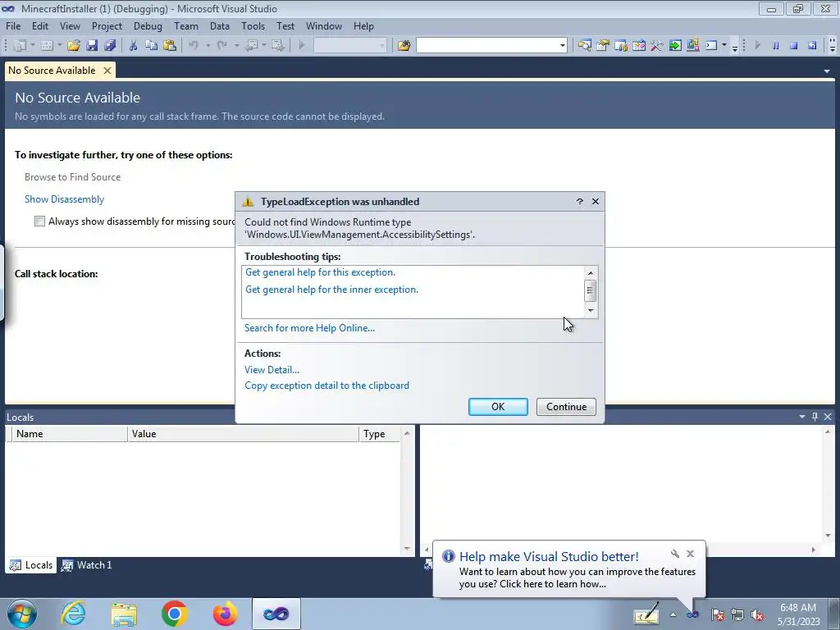Click Copy exception detail to the clipboard
The width and height of the screenshot is (840, 630).
326,386
